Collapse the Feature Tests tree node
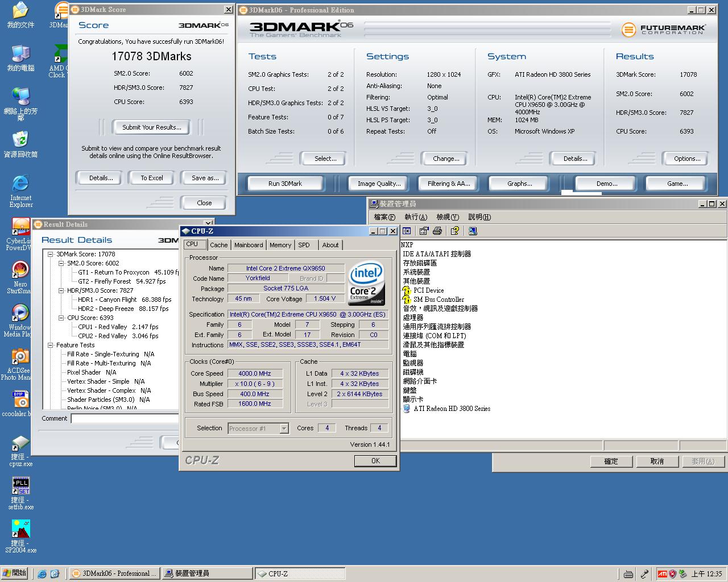The width and height of the screenshot is (728, 582). pos(51,346)
